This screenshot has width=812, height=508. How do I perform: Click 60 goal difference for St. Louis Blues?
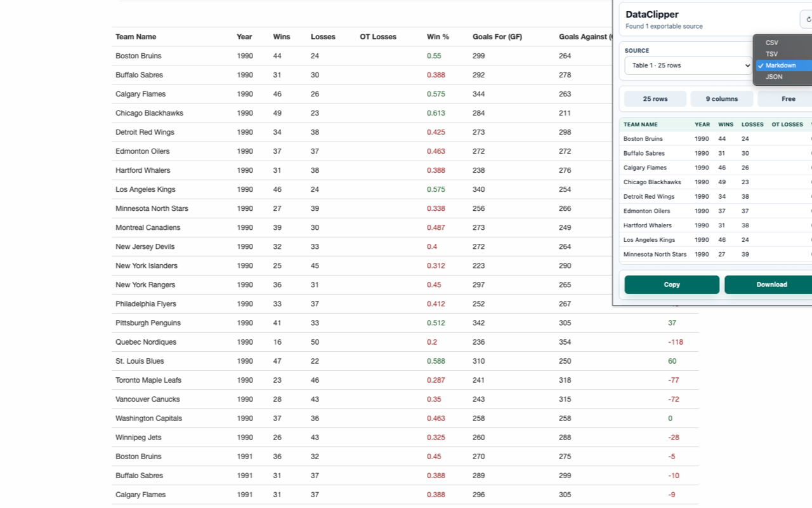(x=672, y=361)
